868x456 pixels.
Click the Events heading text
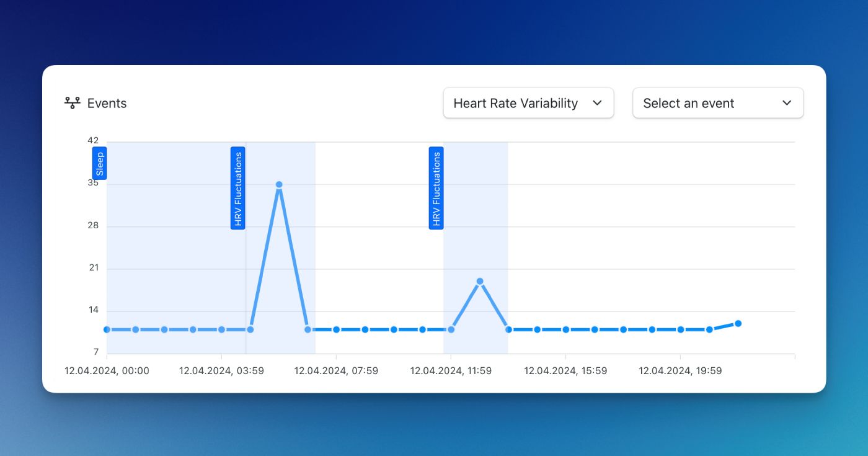(x=107, y=103)
